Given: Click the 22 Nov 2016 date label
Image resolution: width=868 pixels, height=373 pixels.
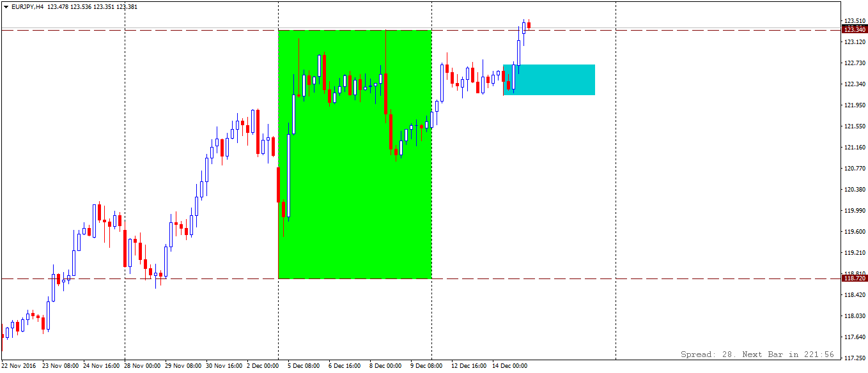Looking at the screenshot, I should pyautogui.click(x=19, y=366).
